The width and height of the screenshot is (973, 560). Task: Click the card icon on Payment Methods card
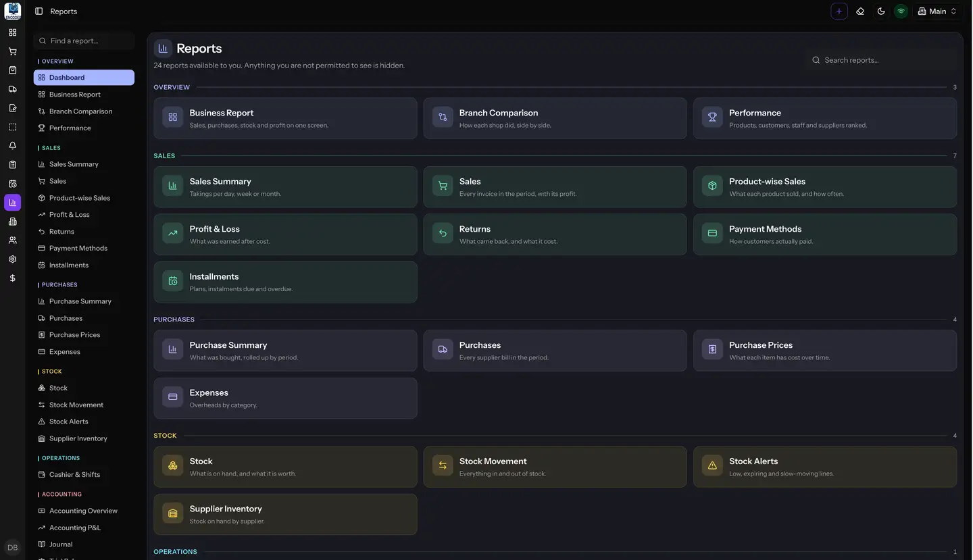tap(712, 234)
